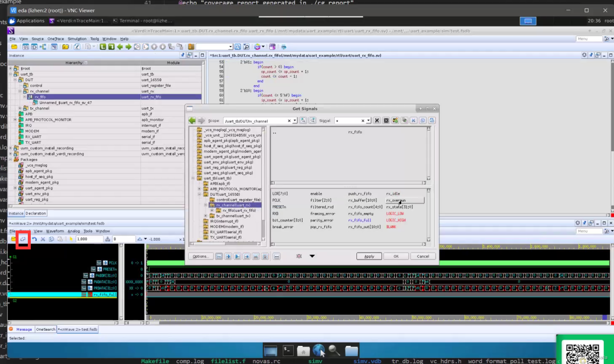Click the find magnifier icon next to nTrace search box
This screenshot has width=614, height=364.
pos(238,47)
